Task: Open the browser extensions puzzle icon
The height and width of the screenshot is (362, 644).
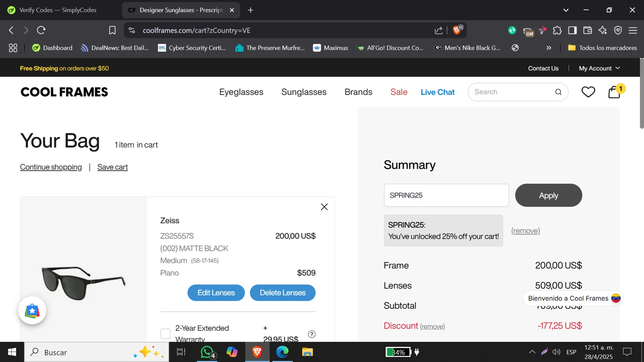Action: click(x=557, y=30)
